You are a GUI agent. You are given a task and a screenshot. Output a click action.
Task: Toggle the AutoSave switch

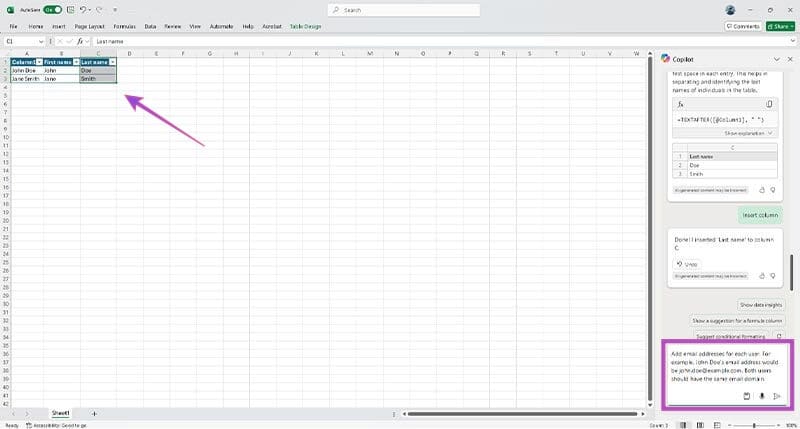(x=51, y=9)
